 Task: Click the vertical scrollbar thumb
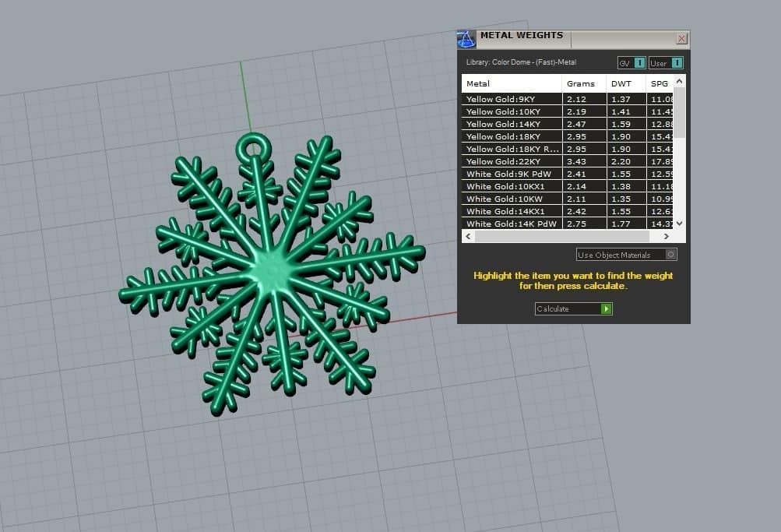(x=680, y=113)
